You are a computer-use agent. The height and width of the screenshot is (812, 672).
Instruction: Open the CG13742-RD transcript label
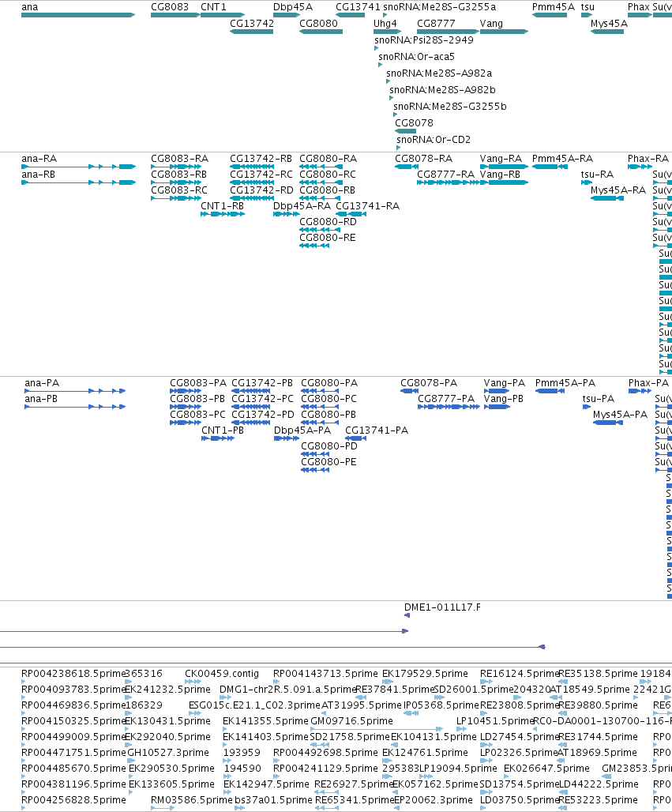coord(261,190)
